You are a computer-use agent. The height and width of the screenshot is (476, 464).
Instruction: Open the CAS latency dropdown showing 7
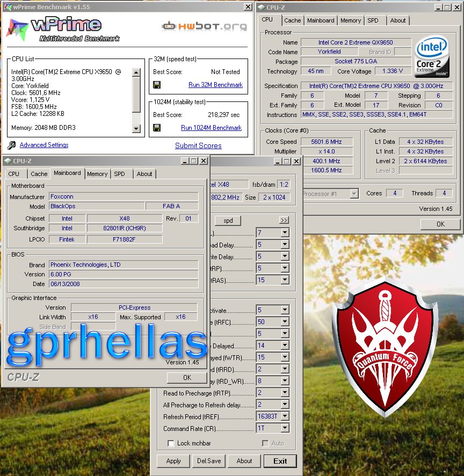285,233
